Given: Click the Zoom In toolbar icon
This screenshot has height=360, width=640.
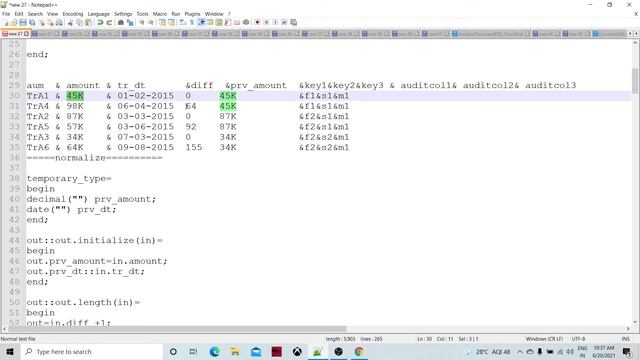Looking at the screenshot, I should [141, 22].
